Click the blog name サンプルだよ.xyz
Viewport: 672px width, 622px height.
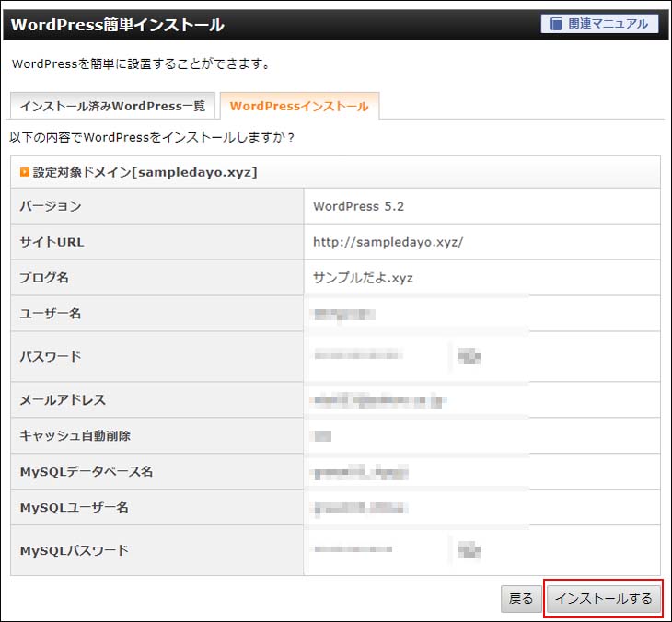tap(363, 278)
